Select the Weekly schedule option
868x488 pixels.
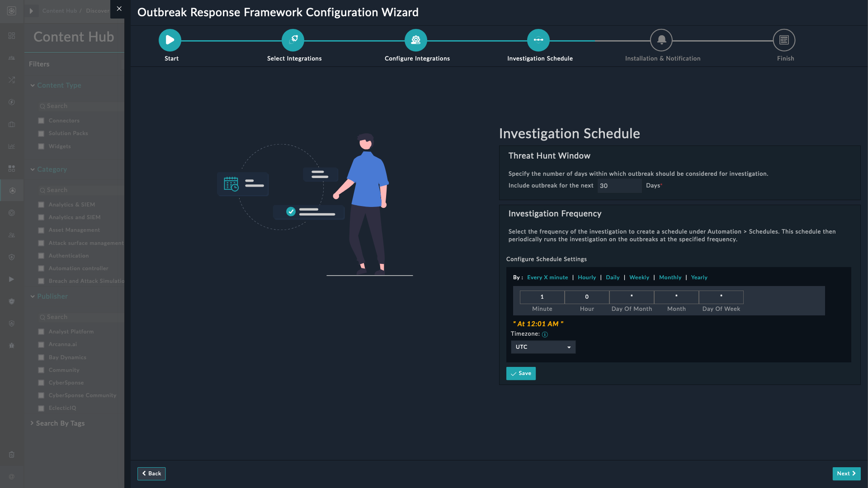coord(639,277)
